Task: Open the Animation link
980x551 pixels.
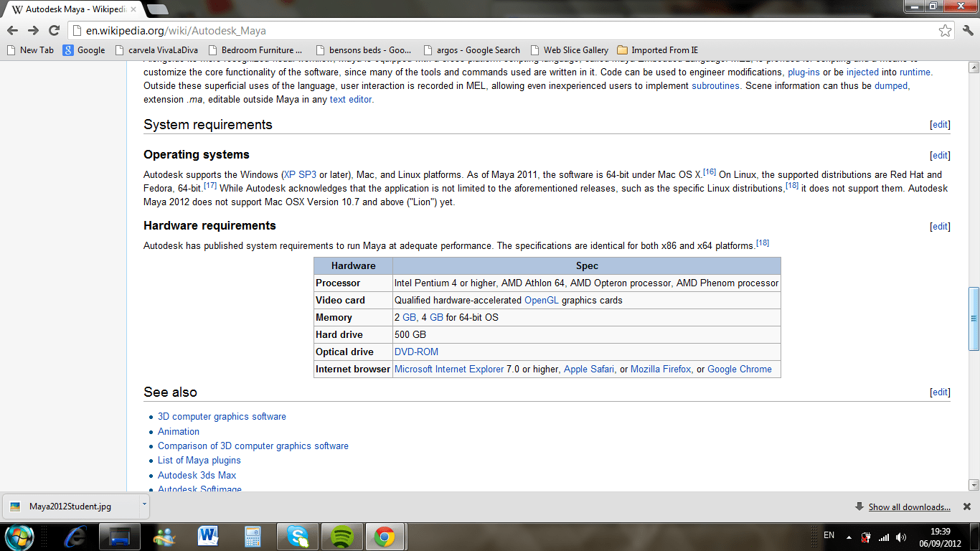Action: (x=179, y=432)
